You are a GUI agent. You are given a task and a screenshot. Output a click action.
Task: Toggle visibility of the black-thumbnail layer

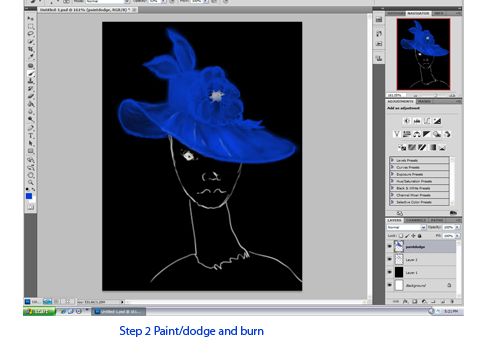click(x=389, y=272)
